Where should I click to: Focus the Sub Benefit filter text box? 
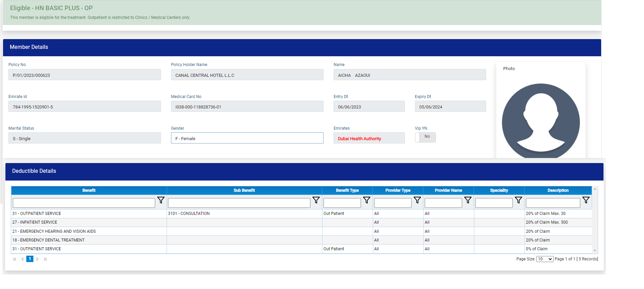(239, 203)
